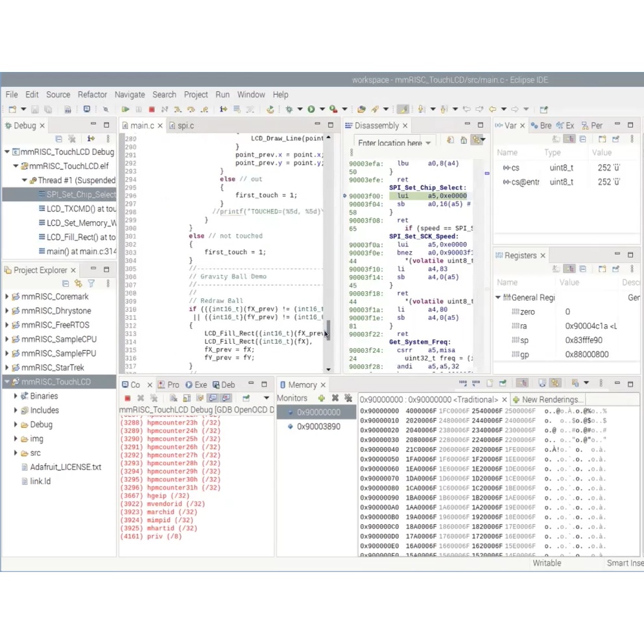Switch to the Ex (Expressions) tab

(x=566, y=126)
